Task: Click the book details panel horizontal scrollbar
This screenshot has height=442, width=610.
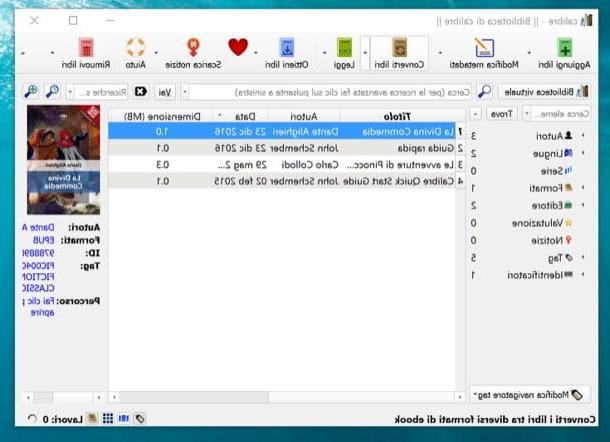Action: pyautogui.click(x=63, y=397)
